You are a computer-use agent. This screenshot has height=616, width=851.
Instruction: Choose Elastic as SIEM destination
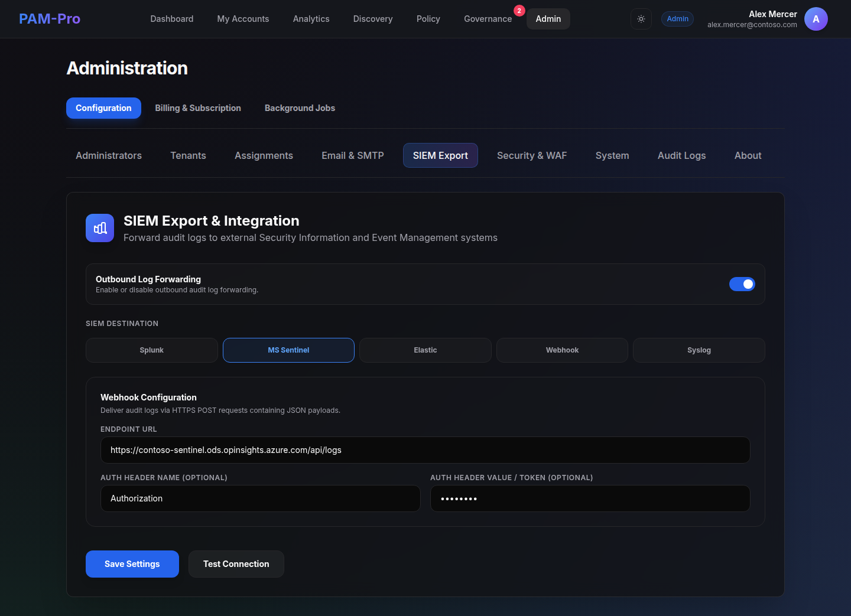[x=425, y=350]
